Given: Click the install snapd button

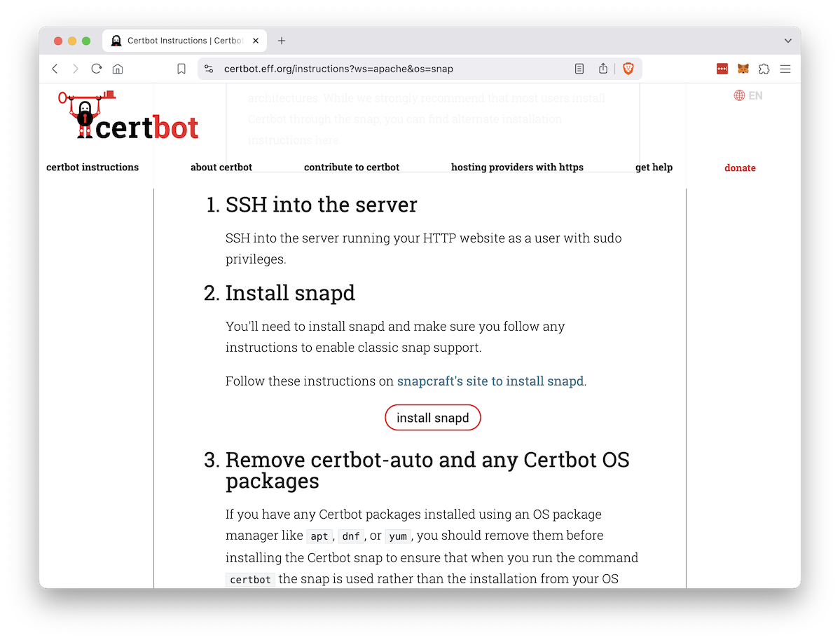Looking at the screenshot, I should tap(432, 418).
